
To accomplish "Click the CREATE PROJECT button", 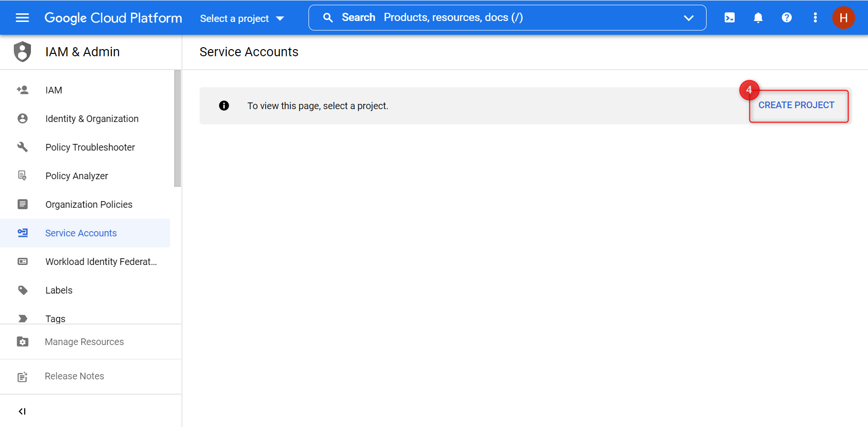I will 796,105.
